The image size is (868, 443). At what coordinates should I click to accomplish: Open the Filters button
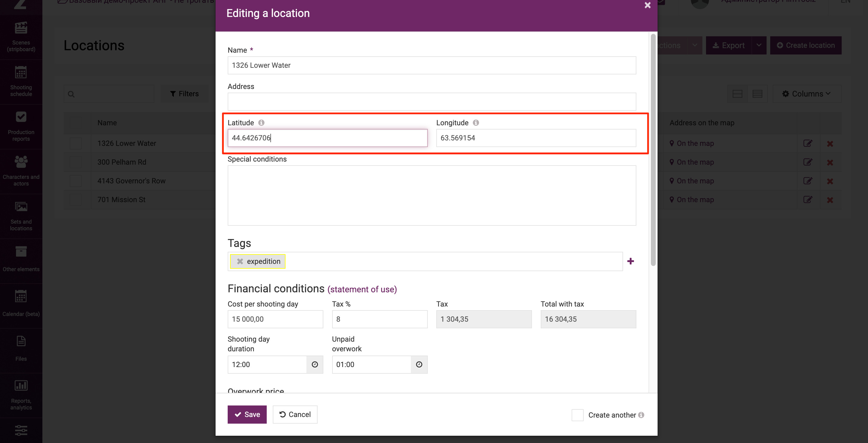coord(184,94)
